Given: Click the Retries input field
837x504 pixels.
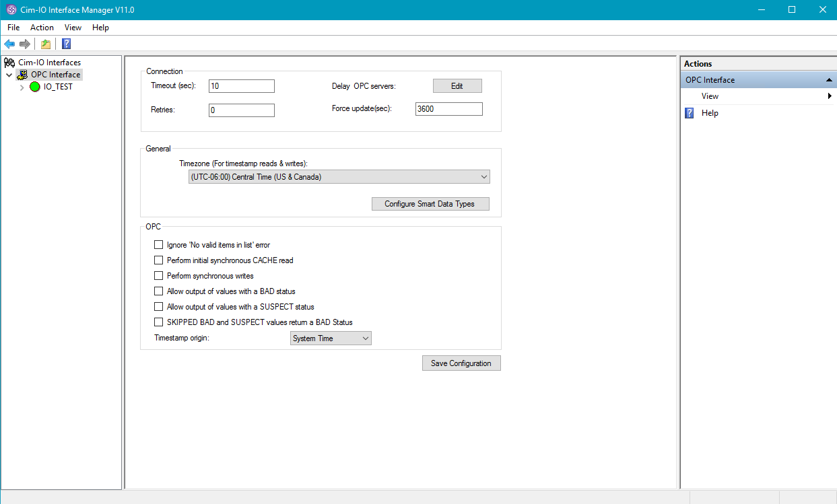Looking at the screenshot, I should (242, 110).
